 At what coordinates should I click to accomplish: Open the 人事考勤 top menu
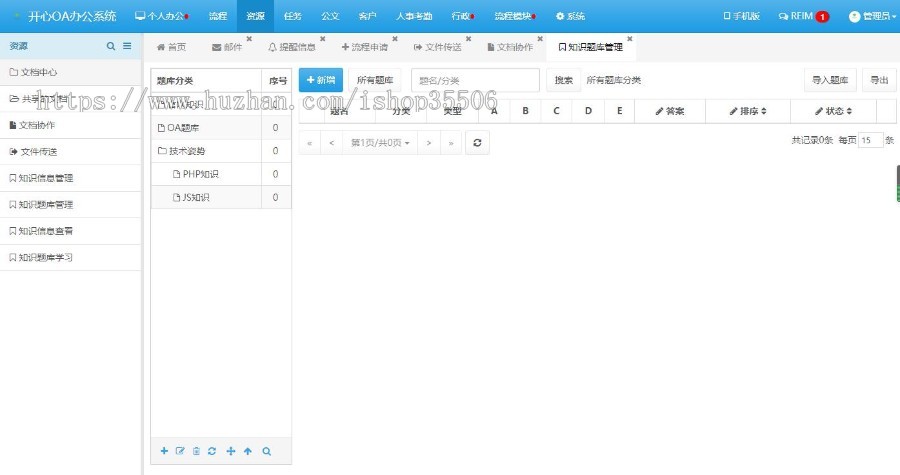click(x=414, y=16)
